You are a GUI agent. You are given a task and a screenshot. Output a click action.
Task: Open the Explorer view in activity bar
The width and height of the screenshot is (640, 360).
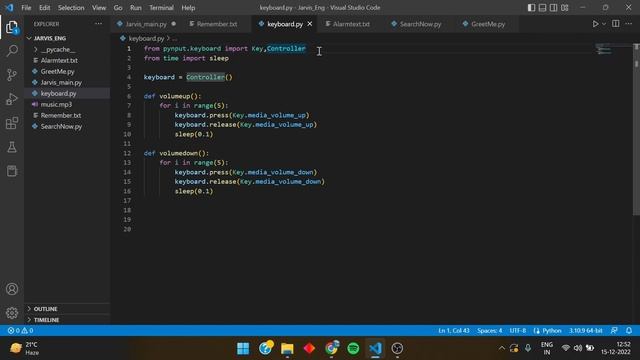12,27
